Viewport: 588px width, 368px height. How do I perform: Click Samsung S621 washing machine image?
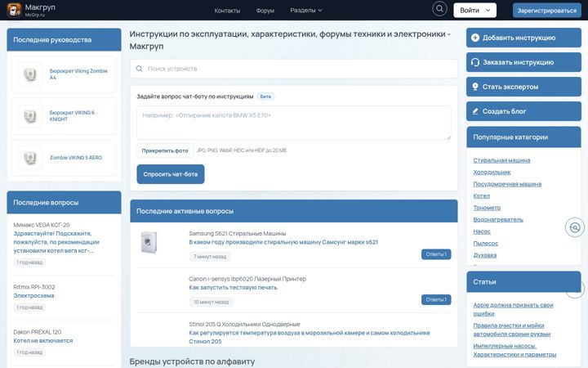(x=149, y=242)
